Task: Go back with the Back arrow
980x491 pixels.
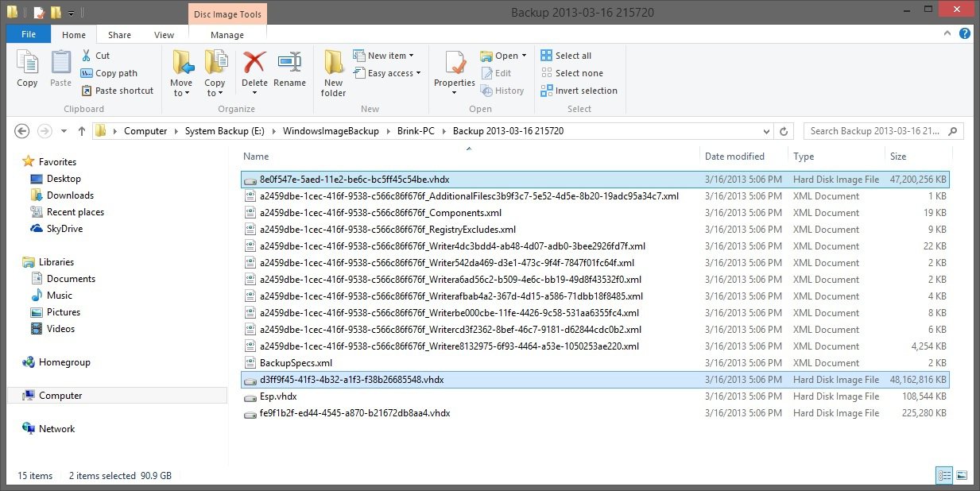Action: tap(22, 131)
